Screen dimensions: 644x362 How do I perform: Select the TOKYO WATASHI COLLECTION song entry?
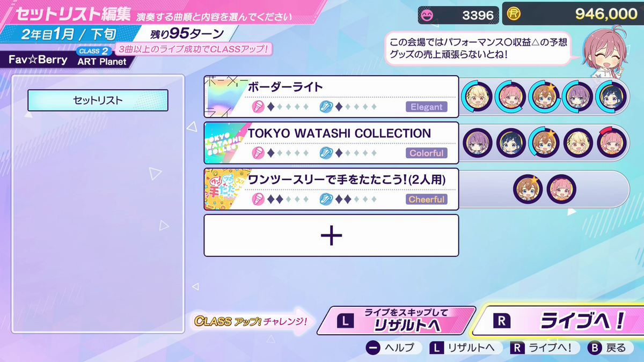(331, 143)
